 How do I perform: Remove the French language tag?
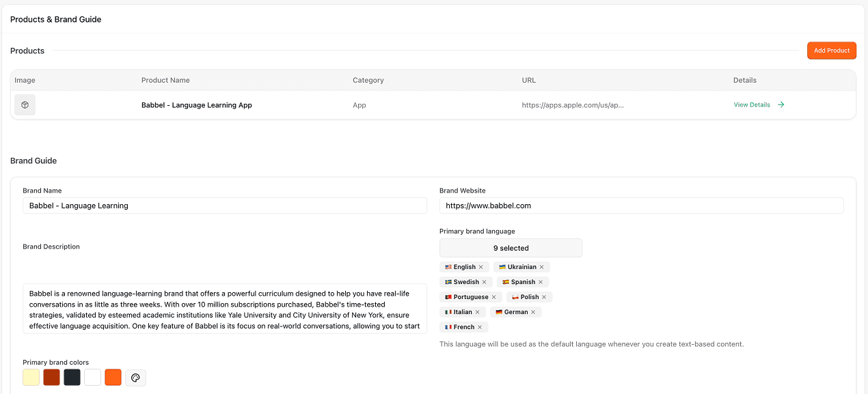coord(480,327)
